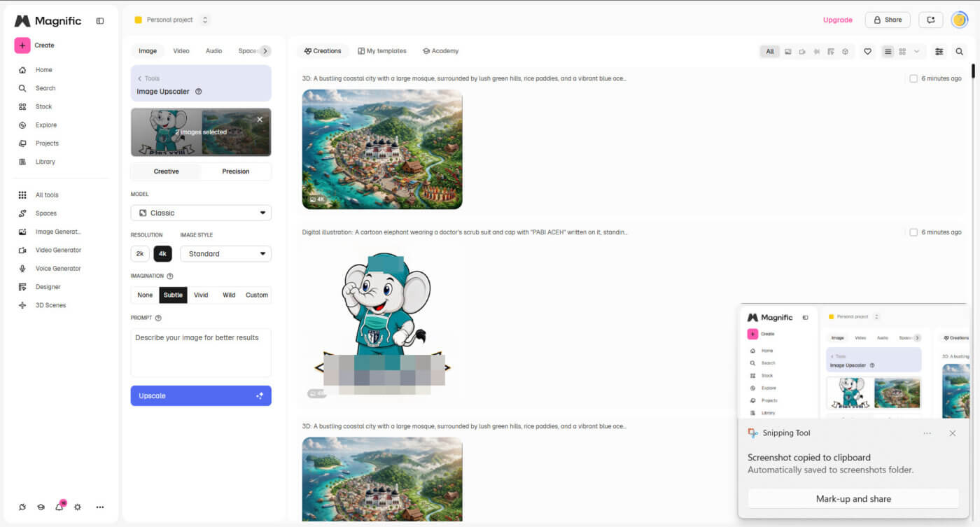Click Mark-up and share in Snipping Tool
The image size is (980, 527).
click(853, 499)
